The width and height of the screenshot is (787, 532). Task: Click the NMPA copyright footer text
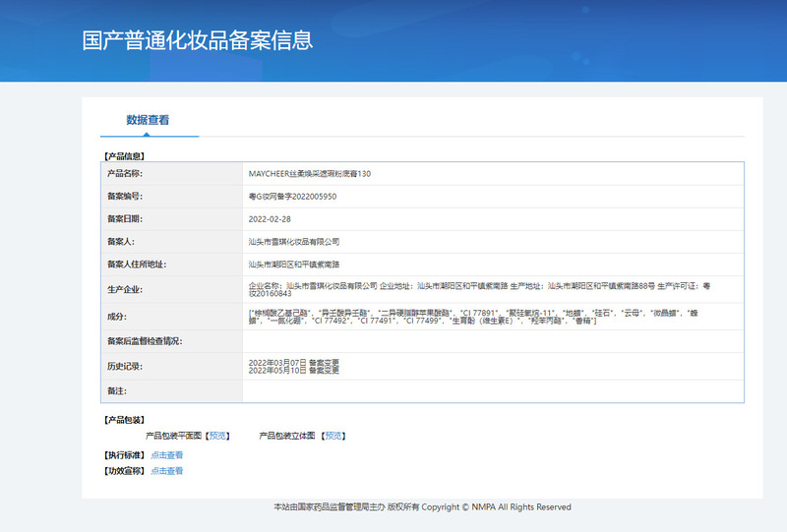[421, 507]
